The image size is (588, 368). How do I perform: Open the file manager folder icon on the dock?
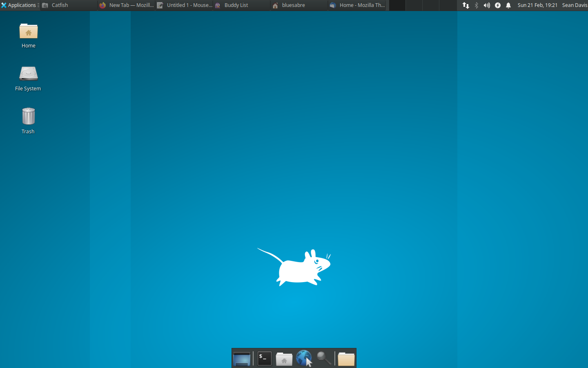pos(345,358)
